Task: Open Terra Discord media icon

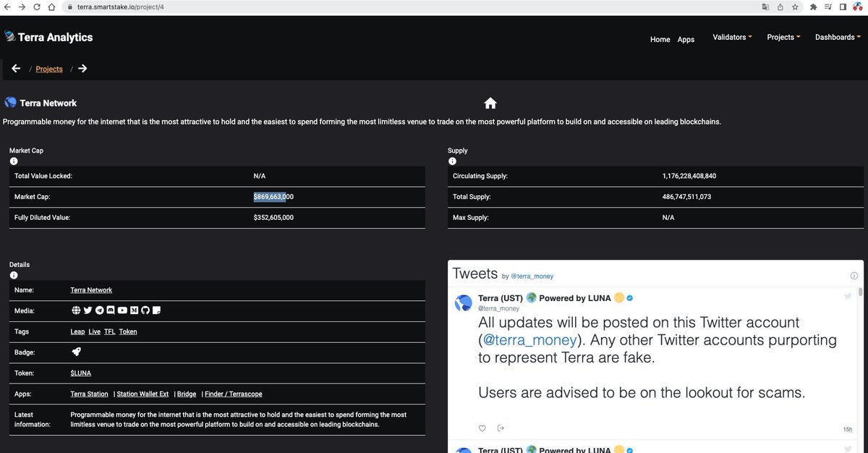Action: [111, 310]
